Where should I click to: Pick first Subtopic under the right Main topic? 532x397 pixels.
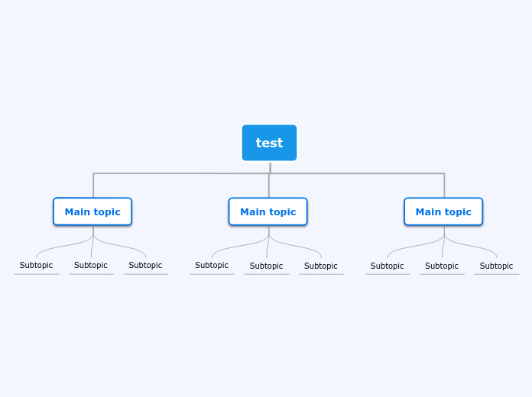point(387,266)
